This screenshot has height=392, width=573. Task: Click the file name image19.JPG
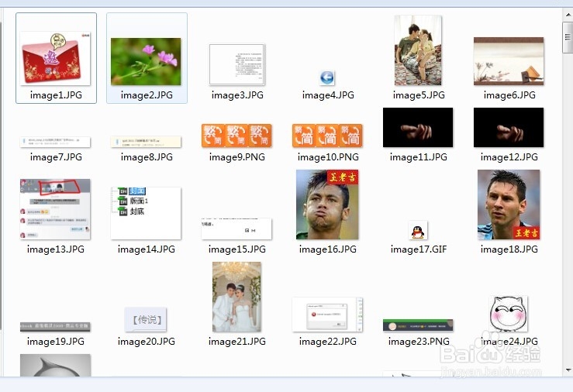click(56, 342)
